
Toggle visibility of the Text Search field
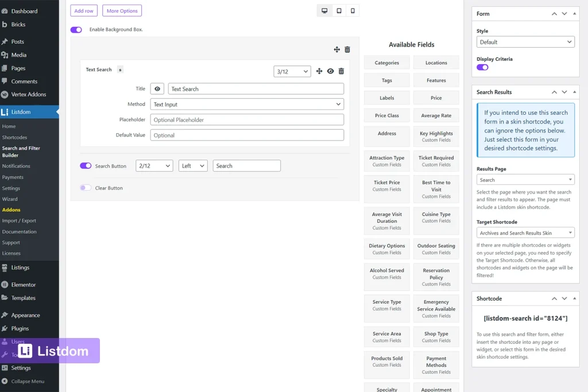[330, 71]
